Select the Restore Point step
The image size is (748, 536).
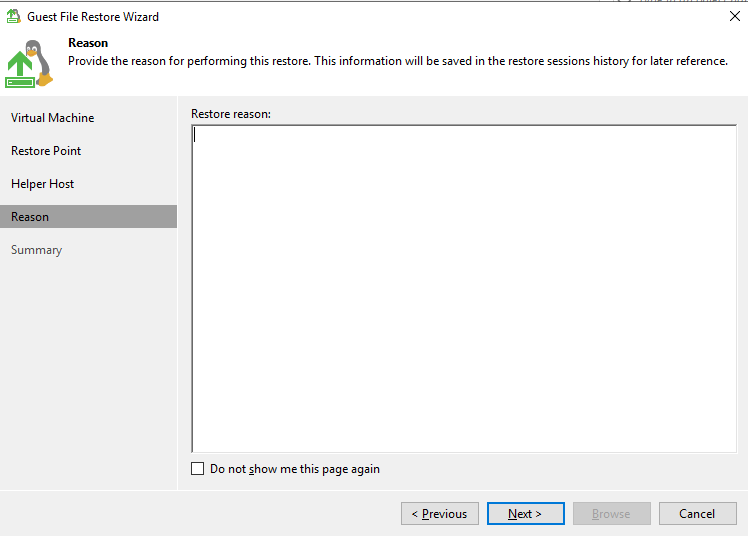click(46, 151)
